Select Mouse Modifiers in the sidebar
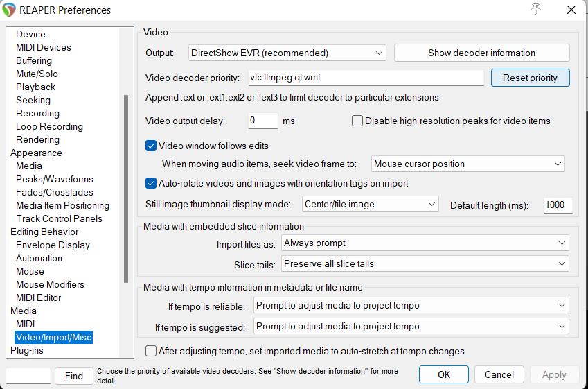The image size is (588, 389). coord(50,284)
